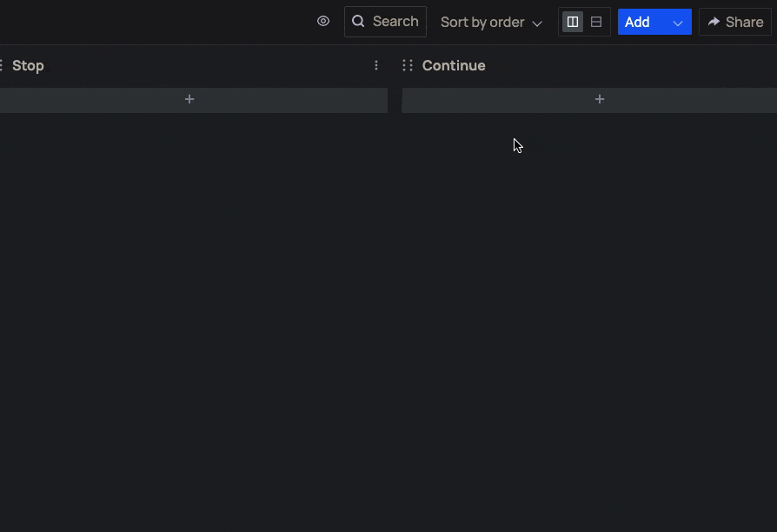Expand the Add button's dropdown arrow
The height and width of the screenshot is (532, 777).
(x=678, y=23)
